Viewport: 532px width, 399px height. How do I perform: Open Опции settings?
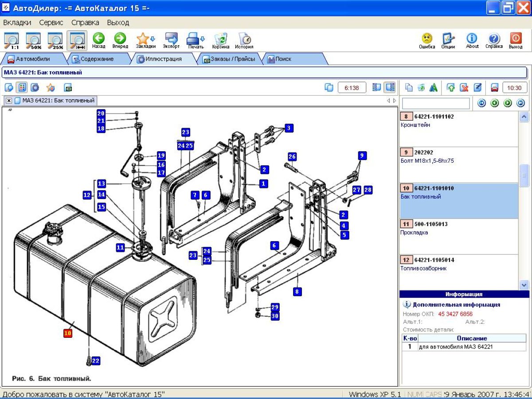click(x=448, y=40)
